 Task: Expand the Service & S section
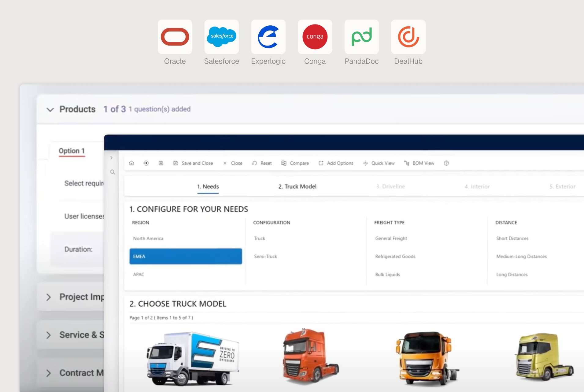[48, 335]
